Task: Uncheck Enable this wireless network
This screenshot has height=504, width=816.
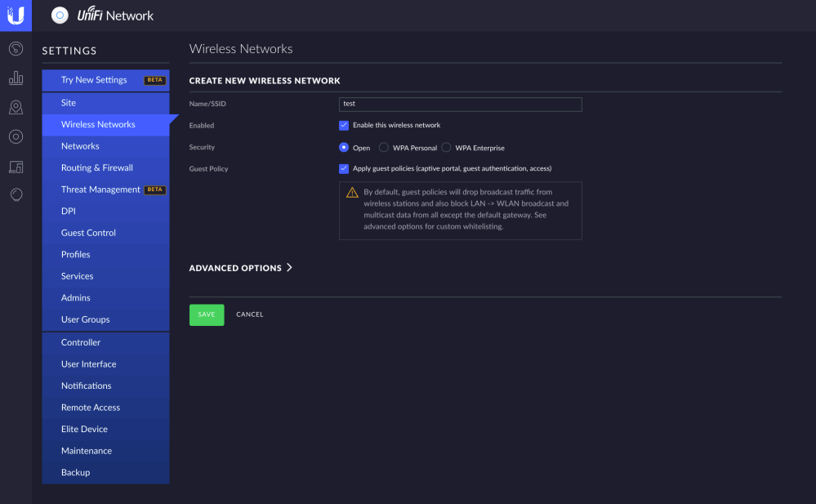Action: (x=344, y=126)
